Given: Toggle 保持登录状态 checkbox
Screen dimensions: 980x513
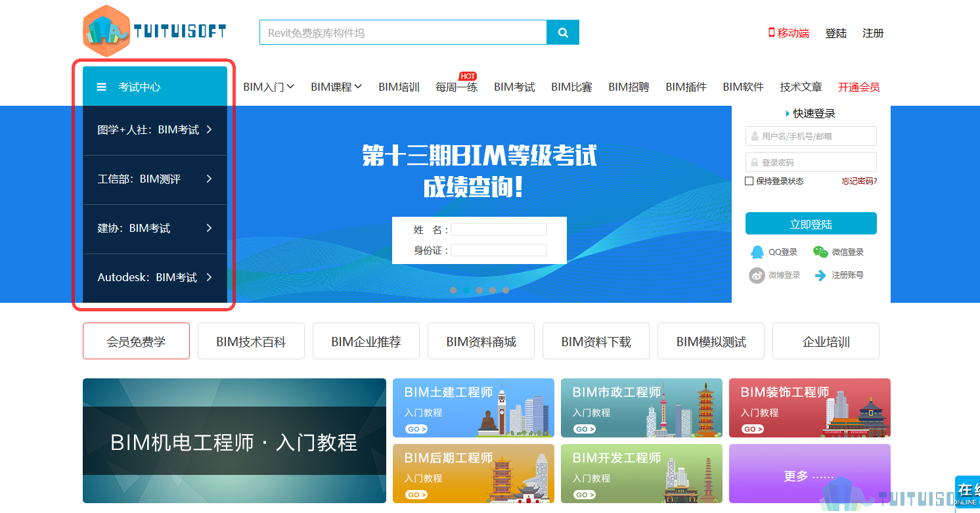Looking at the screenshot, I should point(749,181).
